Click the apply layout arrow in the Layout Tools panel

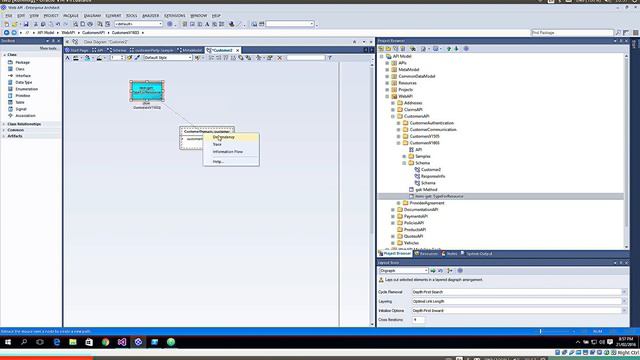[433, 271]
